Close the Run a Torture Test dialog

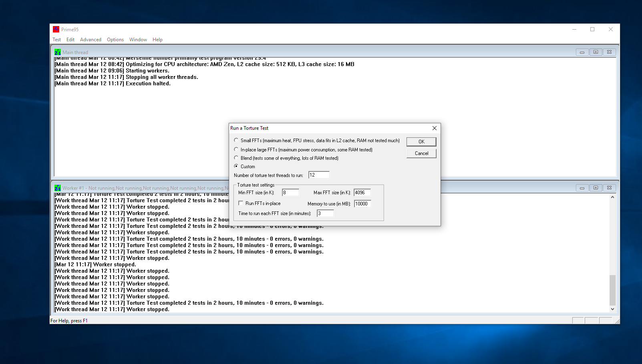[434, 128]
